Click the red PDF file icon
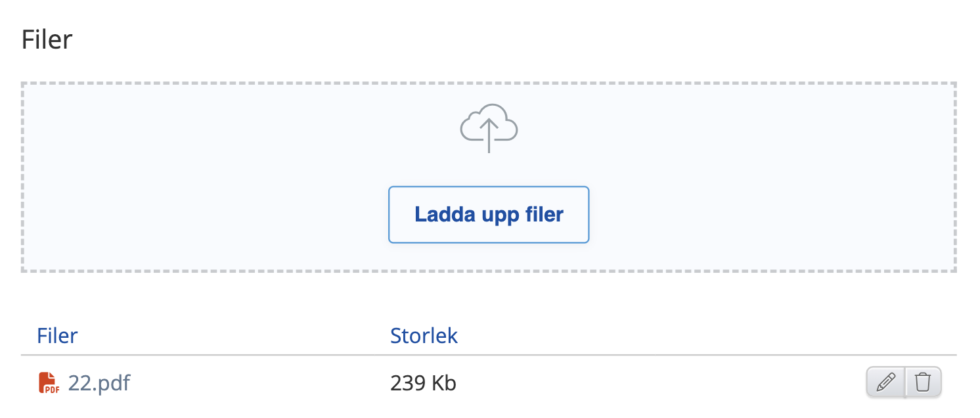 point(49,383)
